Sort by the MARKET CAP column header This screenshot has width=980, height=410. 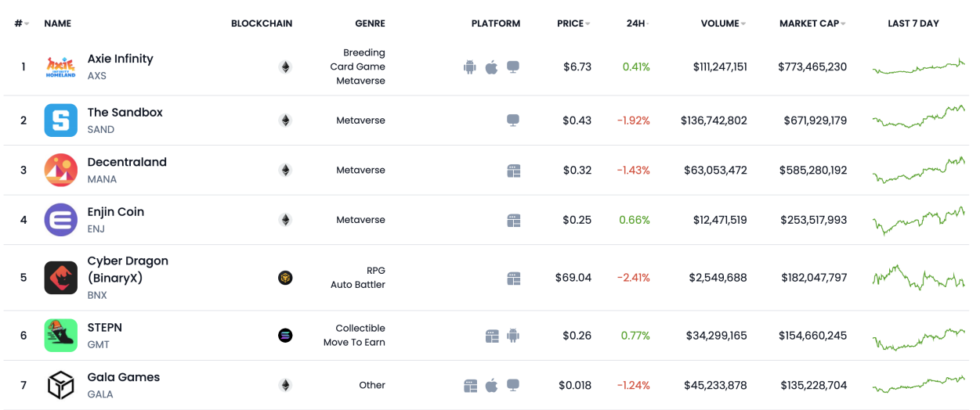(x=812, y=23)
